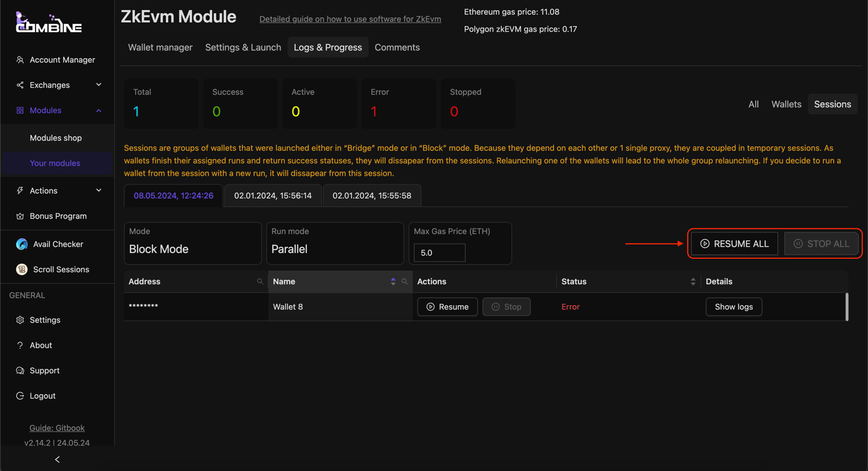Click the search icon in Name column
This screenshot has height=471, width=868.
[x=405, y=282]
